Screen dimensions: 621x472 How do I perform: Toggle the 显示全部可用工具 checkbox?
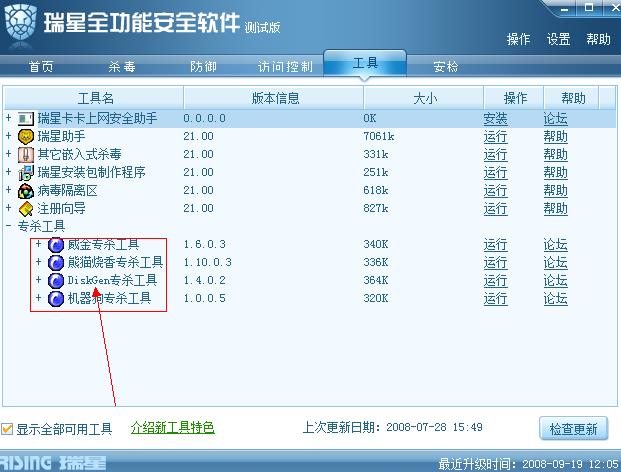click(x=7, y=428)
